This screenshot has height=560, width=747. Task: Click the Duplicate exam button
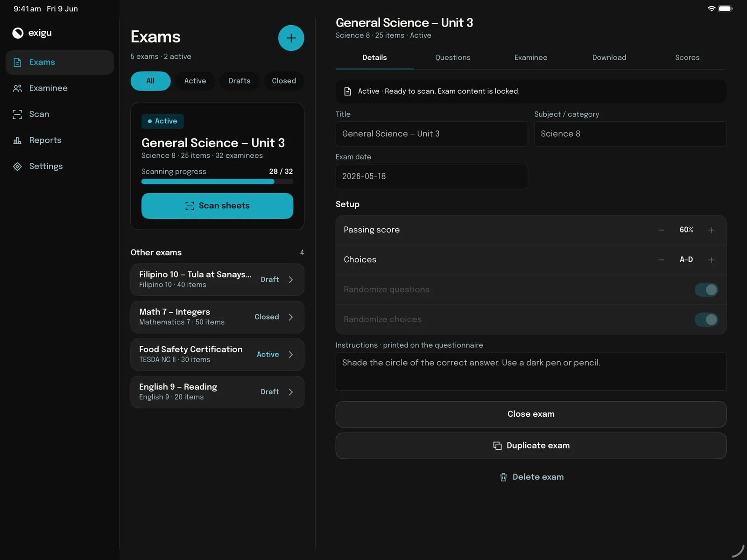tap(531, 446)
